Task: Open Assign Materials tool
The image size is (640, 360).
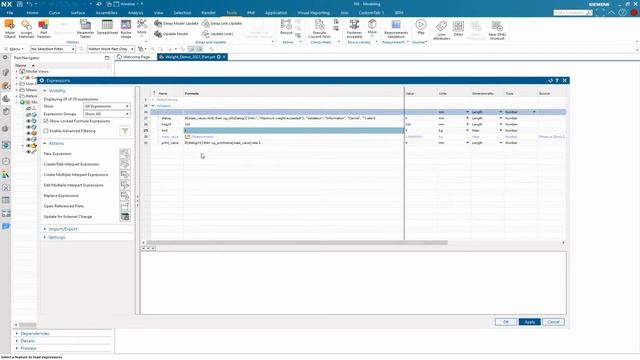Action: coord(26,29)
